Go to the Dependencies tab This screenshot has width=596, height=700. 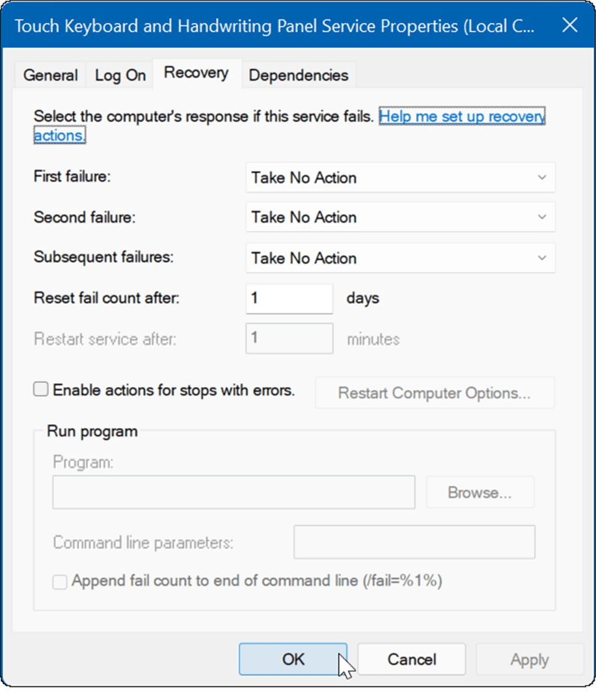coord(298,75)
